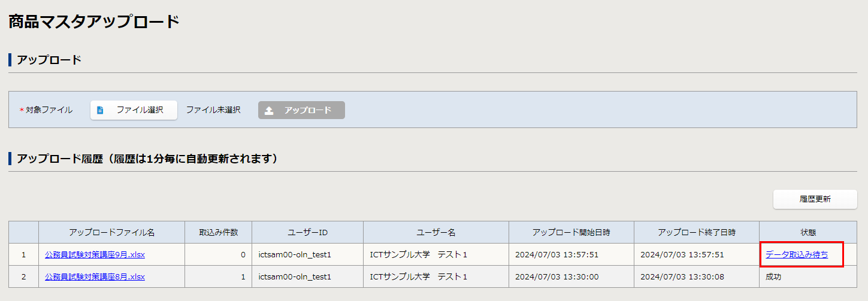Screen dimensions: 868x301
Task: Open 公務員試験対策講座8月.xlsx file link
Action: point(95,276)
